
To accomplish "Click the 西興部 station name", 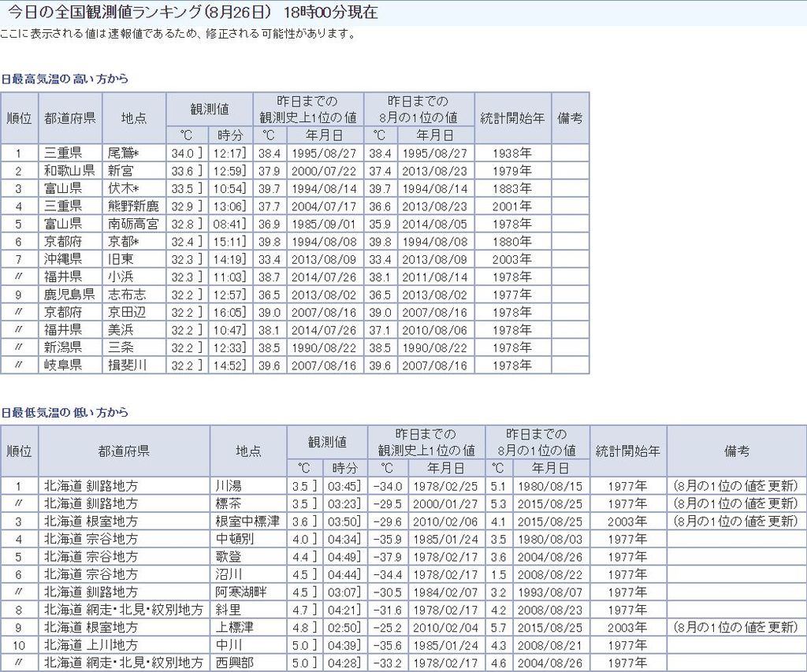I will click(234, 663).
